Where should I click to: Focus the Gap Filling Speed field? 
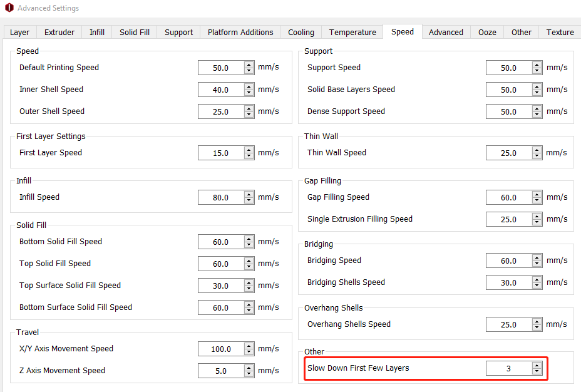point(508,197)
